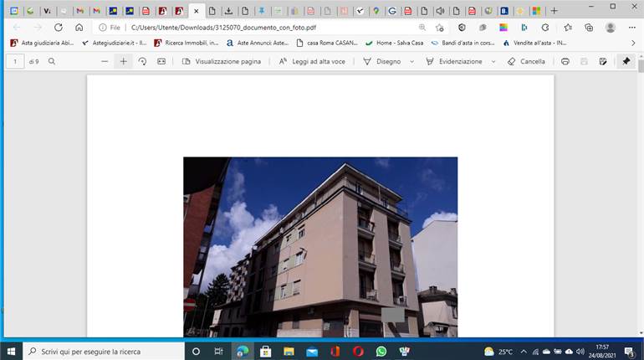Close the active PDF tab
This screenshot has width=644, height=360.
197,11
